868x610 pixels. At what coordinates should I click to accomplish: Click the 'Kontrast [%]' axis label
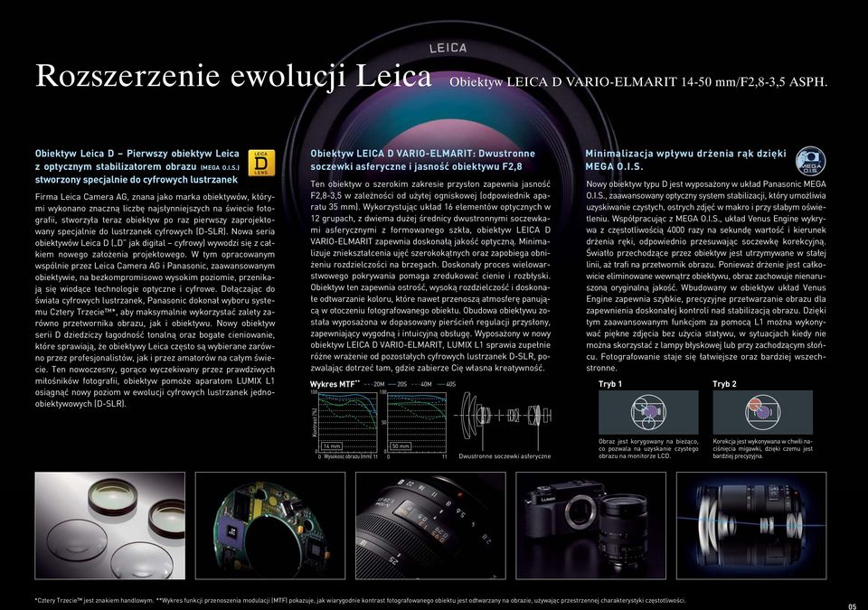[315, 423]
